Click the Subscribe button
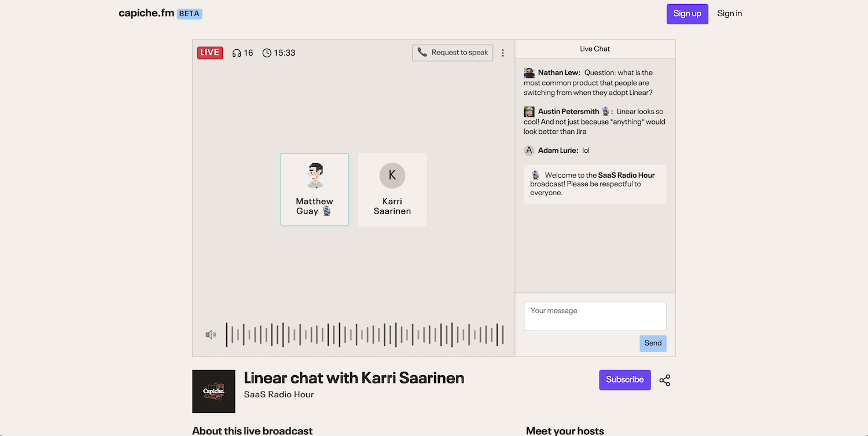The image size is (868, 436). pyautogui.click(x=625, y=380)
